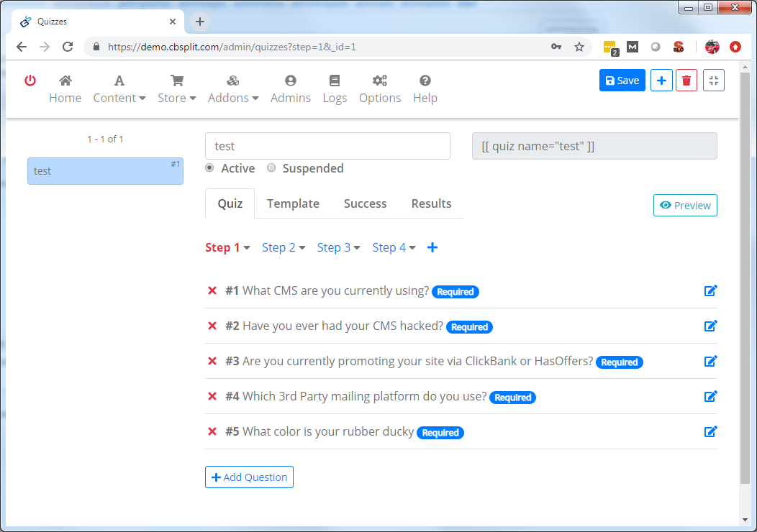757x532 pixels.
Task: Expand the Content dropdown menu
Action: (x=119, y=89)
